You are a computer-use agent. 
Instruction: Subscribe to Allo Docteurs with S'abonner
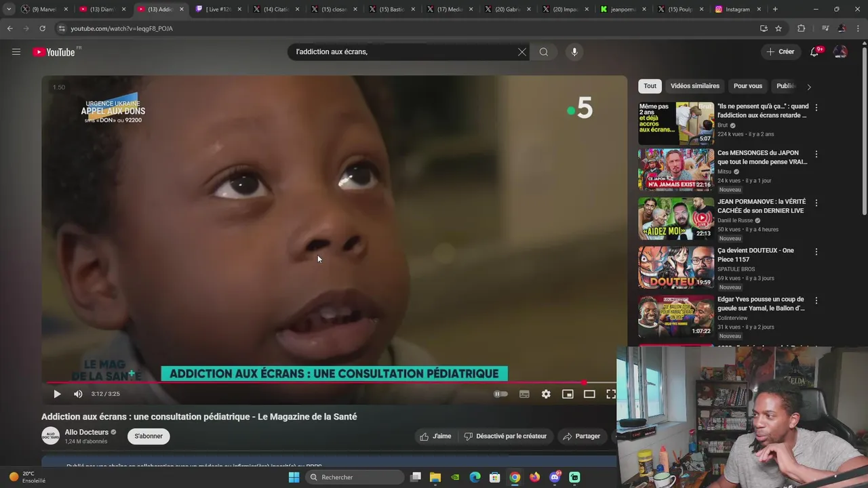(149, 436)
